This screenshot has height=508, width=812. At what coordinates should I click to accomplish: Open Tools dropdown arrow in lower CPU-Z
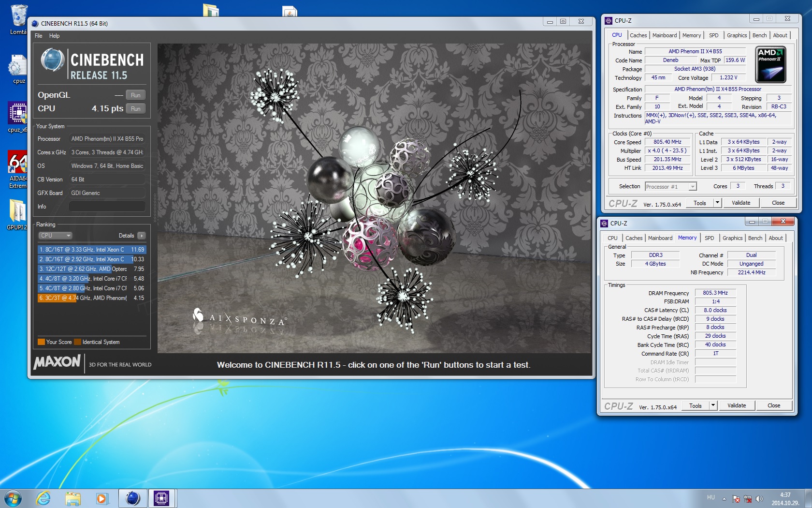(713, 406)
